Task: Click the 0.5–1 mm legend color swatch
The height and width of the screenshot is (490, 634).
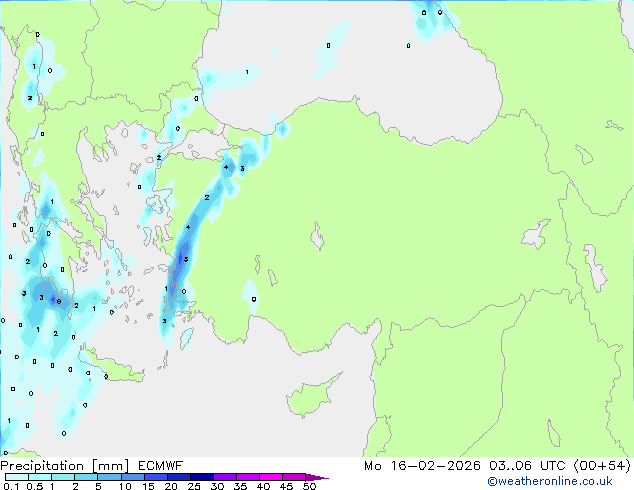Action: pos(40,477)
